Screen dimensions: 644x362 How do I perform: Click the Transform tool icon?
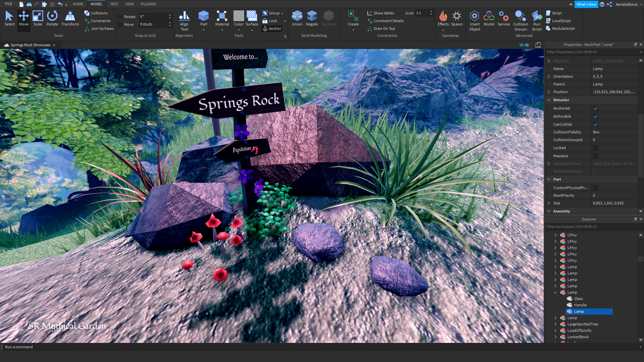(70, 18)
